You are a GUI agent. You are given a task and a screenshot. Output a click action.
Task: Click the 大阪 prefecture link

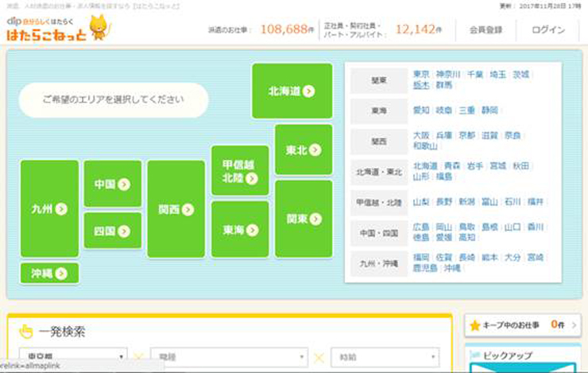[420, 136]
